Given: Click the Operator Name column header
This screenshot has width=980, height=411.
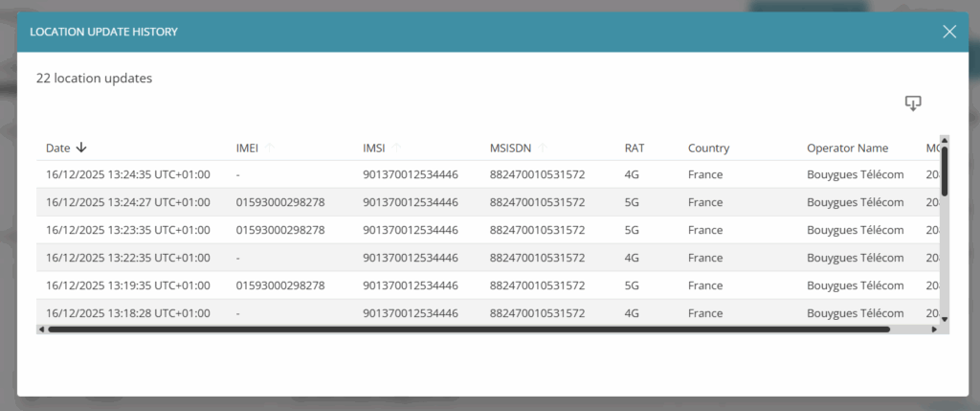Looking at the screenshot, I should [x=847, y=148].
